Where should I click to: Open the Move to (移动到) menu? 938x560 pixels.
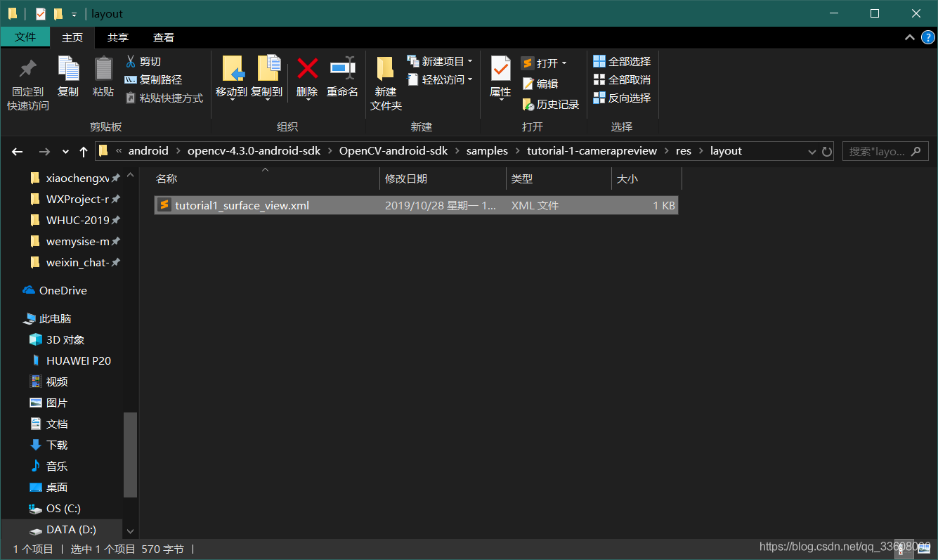[231, 79]
